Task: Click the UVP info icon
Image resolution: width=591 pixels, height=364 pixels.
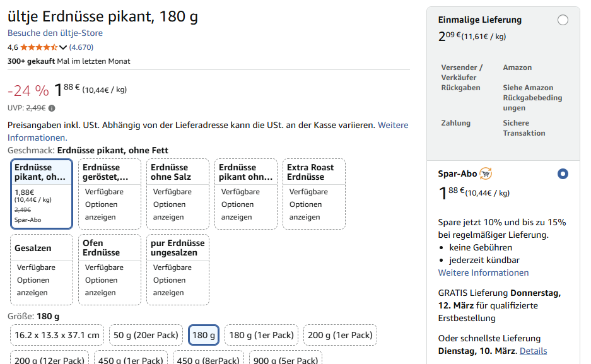Action: (52, 108)
